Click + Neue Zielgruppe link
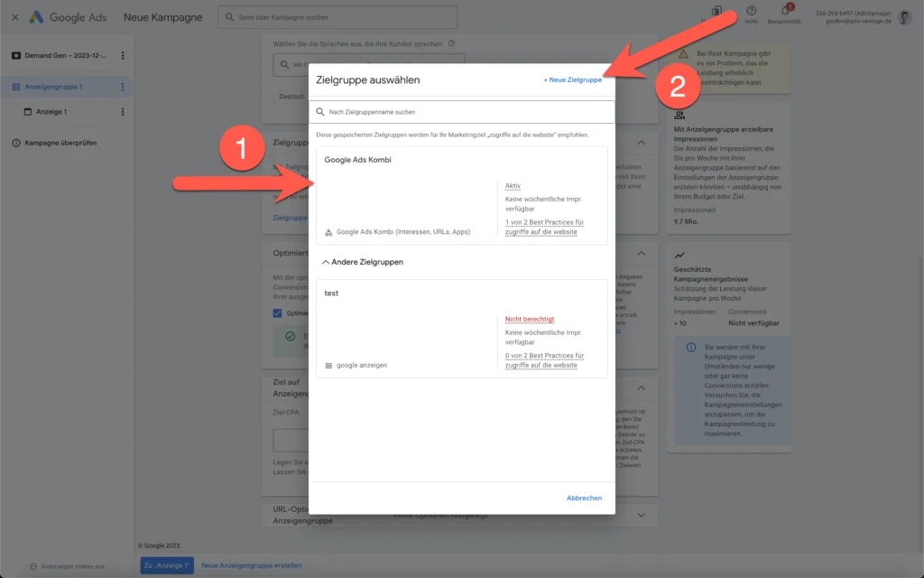 point(572,79)
